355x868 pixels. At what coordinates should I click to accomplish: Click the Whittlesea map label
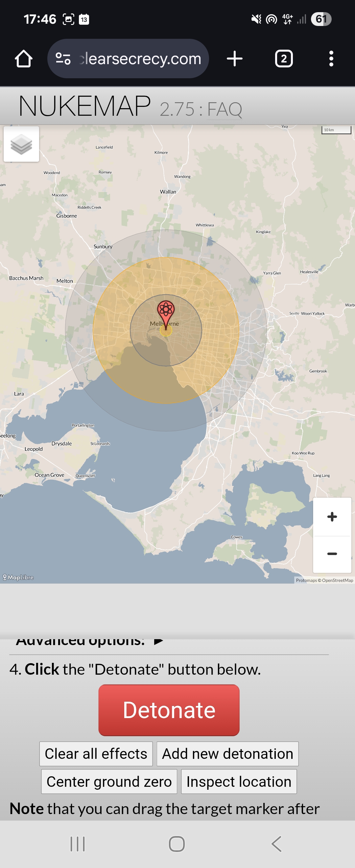[205, 225]
